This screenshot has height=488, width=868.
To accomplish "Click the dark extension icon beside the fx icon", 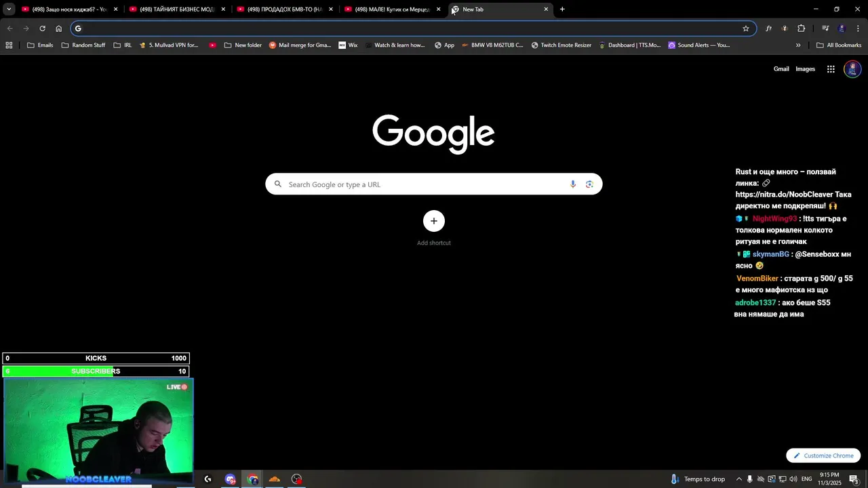I will tap(785, 28).
